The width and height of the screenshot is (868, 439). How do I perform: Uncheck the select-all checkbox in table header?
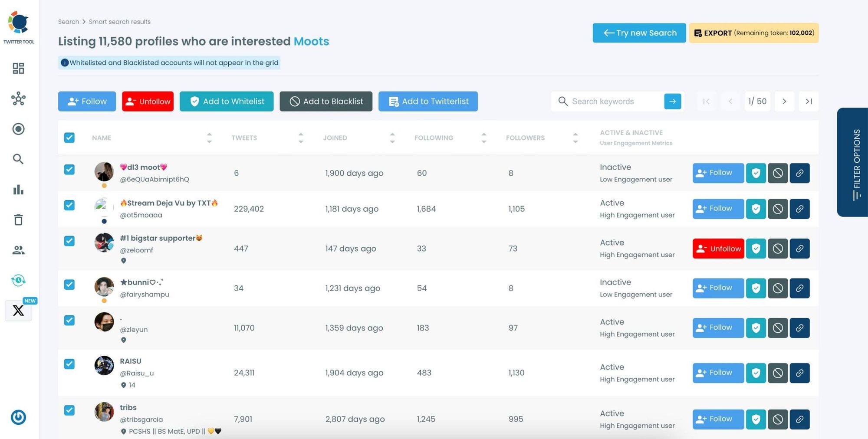(x=69, y=138)
